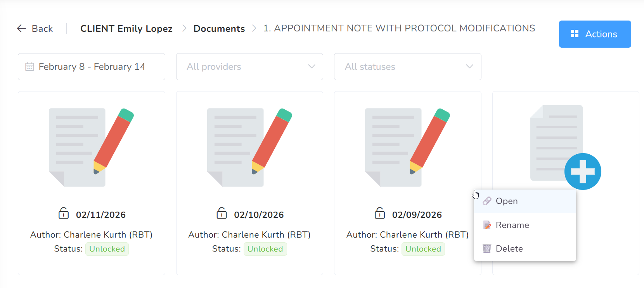Click the Unlocked status badge for 02/11/2026
This screenshot has height=288, width=644.
pos(107,249)
